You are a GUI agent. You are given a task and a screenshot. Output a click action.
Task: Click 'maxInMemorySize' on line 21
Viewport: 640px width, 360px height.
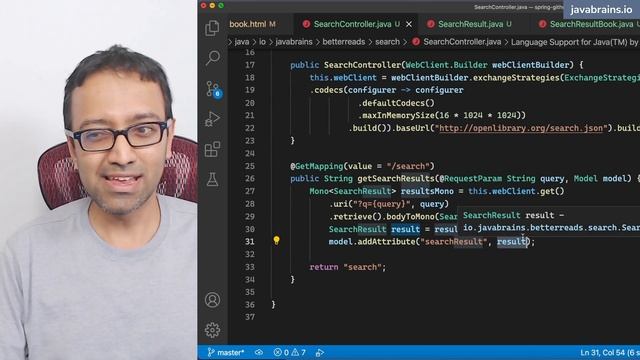(398, 115)
